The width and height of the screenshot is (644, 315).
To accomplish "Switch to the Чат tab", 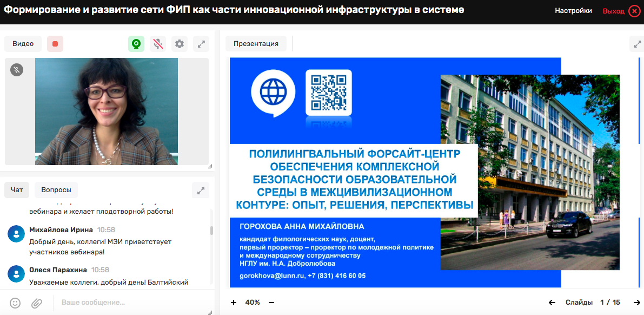I will tap(17, 190).
